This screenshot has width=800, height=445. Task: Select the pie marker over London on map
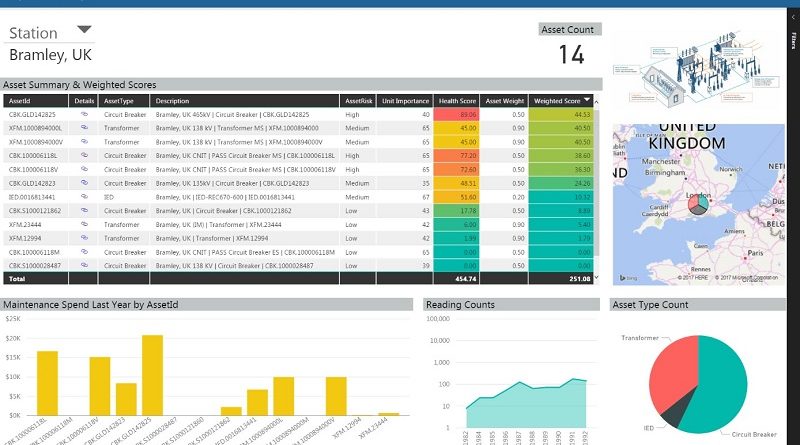(695, 202)
